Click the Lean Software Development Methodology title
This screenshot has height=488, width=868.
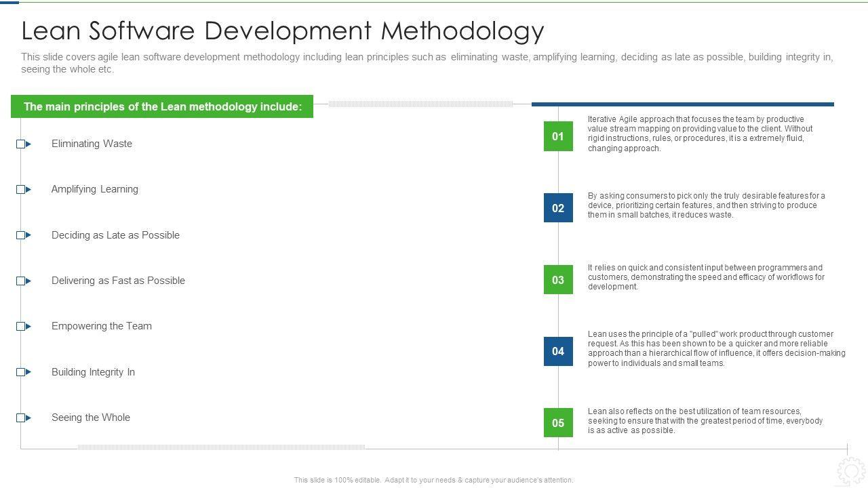coord(283,31)
